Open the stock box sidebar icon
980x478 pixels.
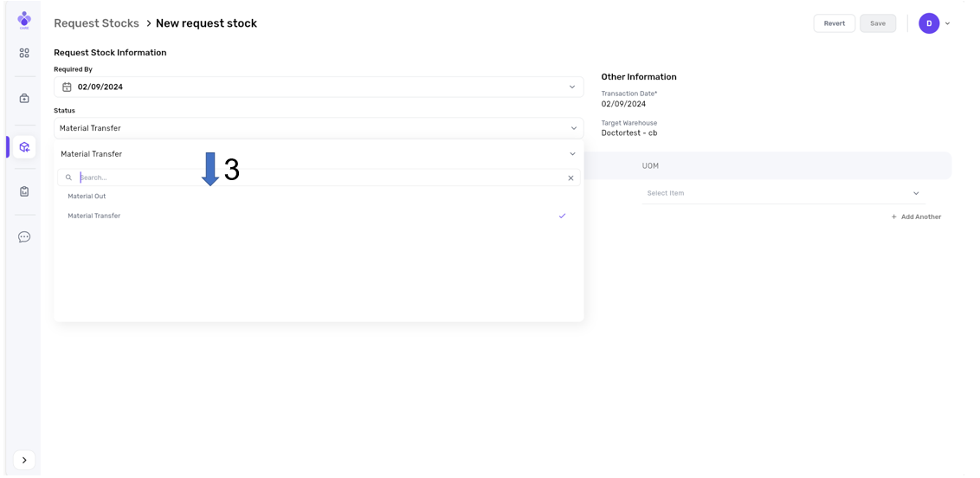pyautogui.click(x=24, y=147)
